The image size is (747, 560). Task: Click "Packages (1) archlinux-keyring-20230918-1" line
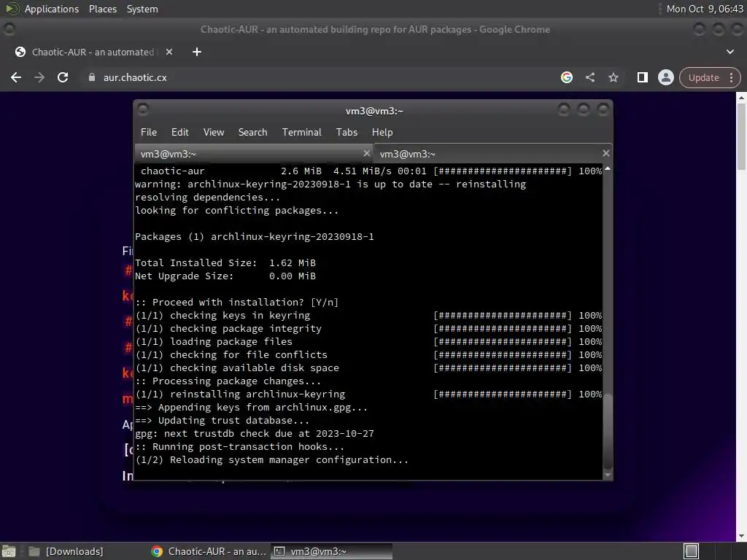(255, 237)
